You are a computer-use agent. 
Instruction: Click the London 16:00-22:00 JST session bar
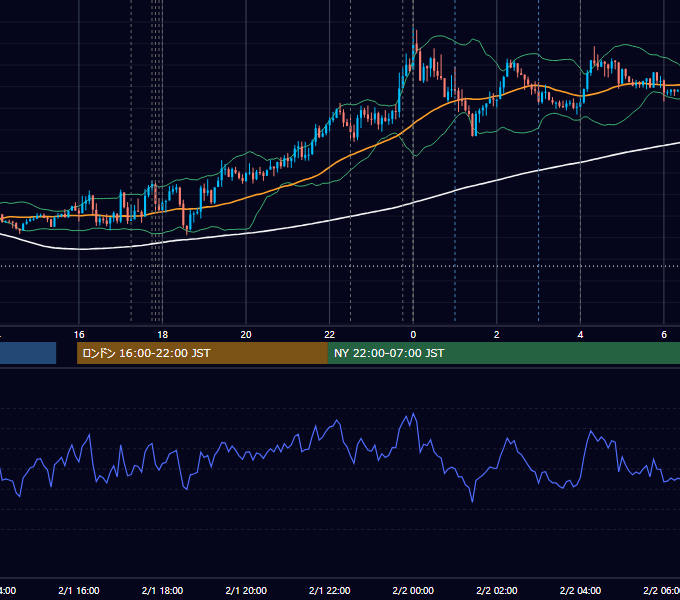pyautogui.click(x=202, y=353)
